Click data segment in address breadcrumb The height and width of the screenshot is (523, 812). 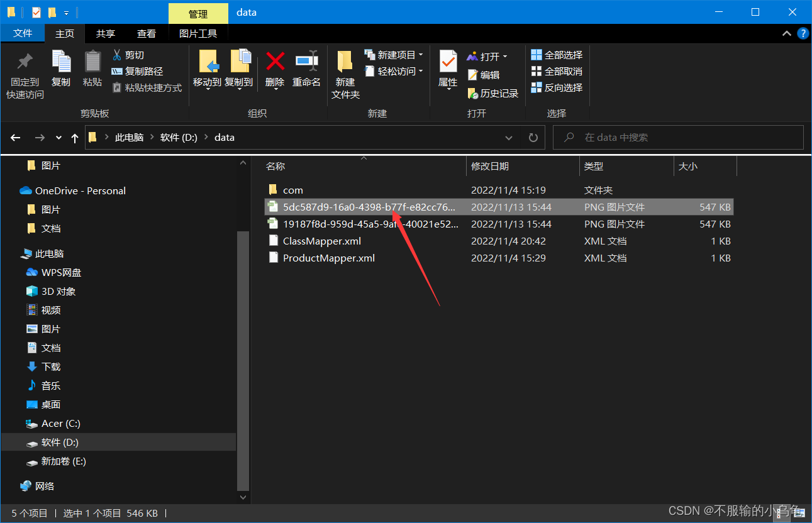225,138
